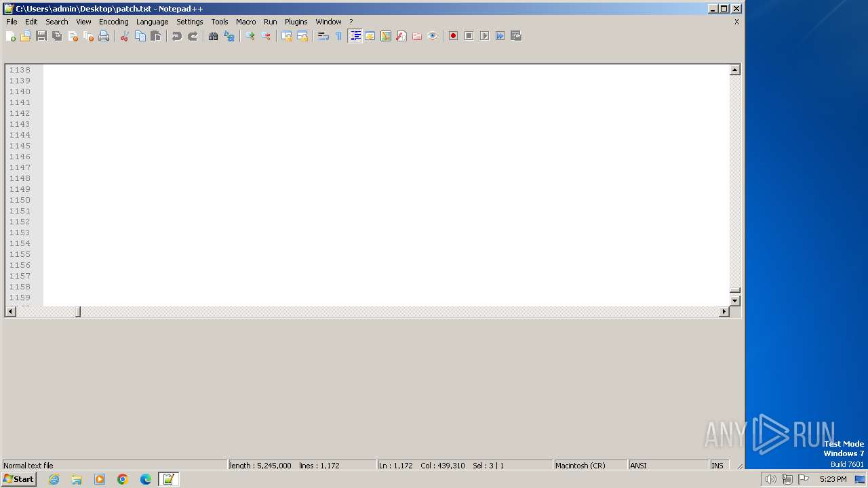The image size is (868, 488).
Task: Create a new file via toolbar
Action: pyautogui.click(x=10, y=36)
